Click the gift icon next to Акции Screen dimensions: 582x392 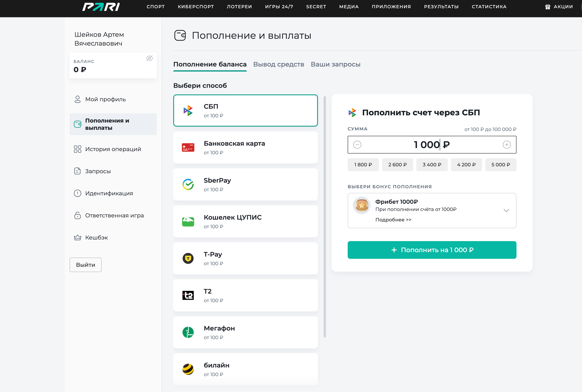tap(547, 7)
